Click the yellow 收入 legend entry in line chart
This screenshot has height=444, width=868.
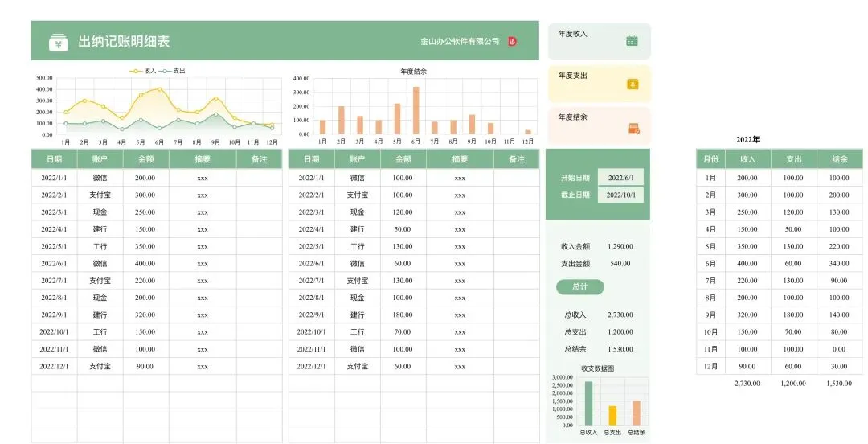click(143, 71)
